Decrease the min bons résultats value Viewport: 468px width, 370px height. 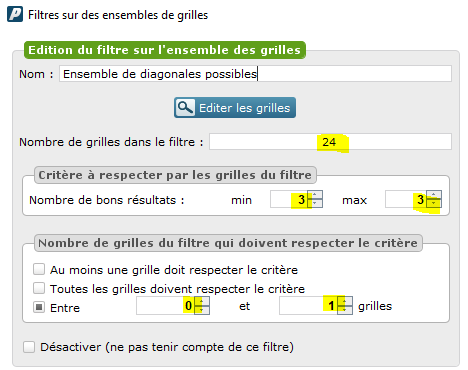(x=315, y=203)
